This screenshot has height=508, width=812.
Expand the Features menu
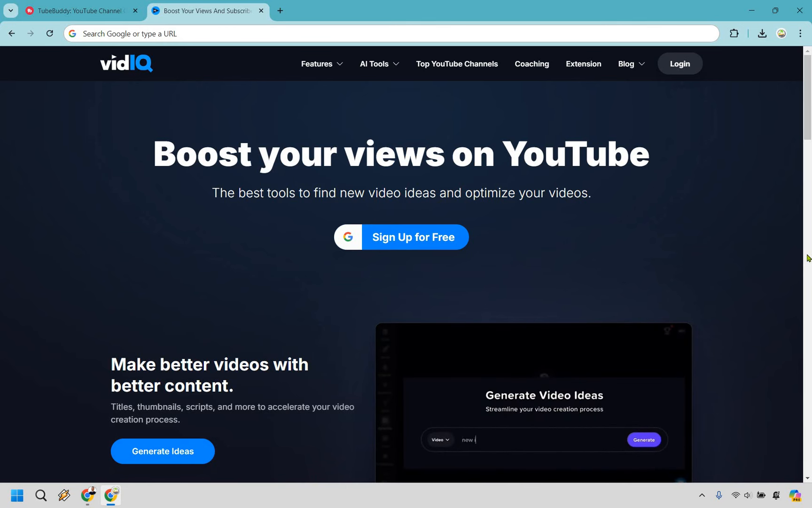[x=322, y=63]
